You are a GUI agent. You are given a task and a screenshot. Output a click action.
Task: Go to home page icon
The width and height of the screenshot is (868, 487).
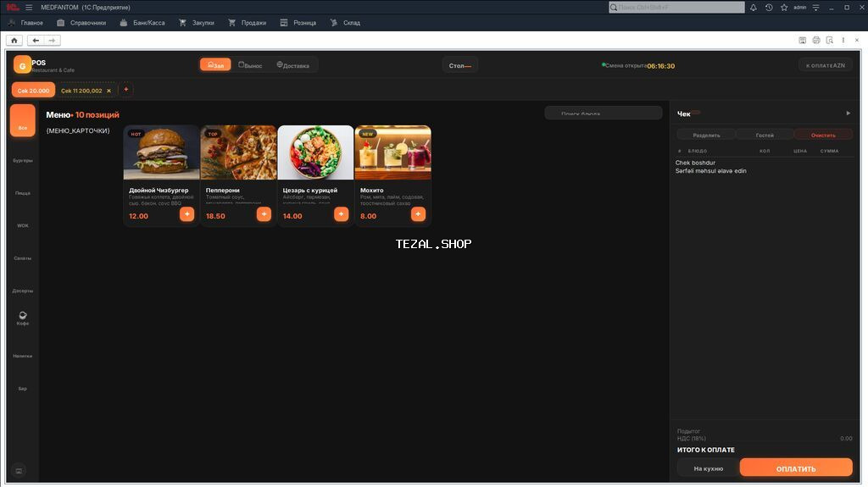coord(14,41)
